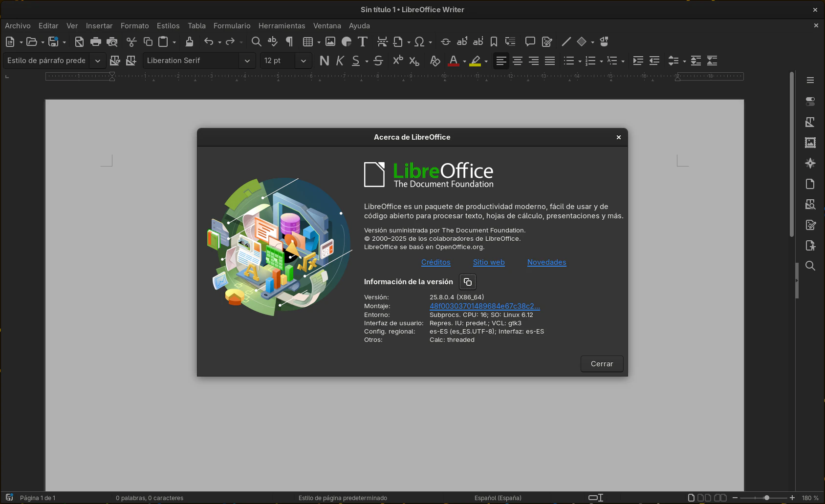Screen dimensions: 825x504
Task: Toggle the unordered list formatting
Action: click(x=569, y=61)
